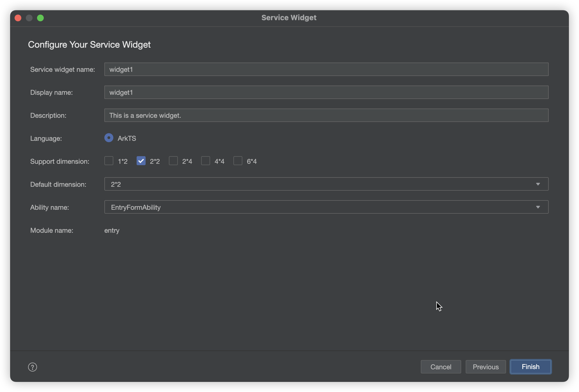579x392 pixels.
Task: Click the green maximize window button
Action: pos(40,18)
